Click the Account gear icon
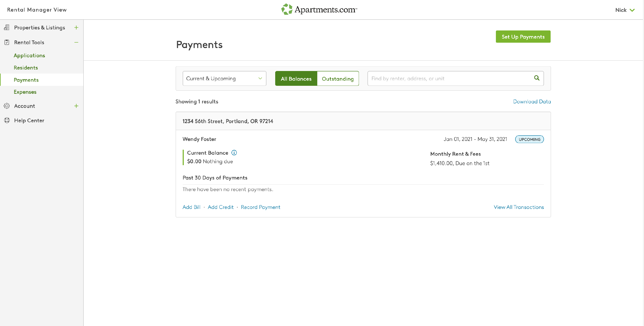The image size is (644, 326). click(x=7, y=106)
